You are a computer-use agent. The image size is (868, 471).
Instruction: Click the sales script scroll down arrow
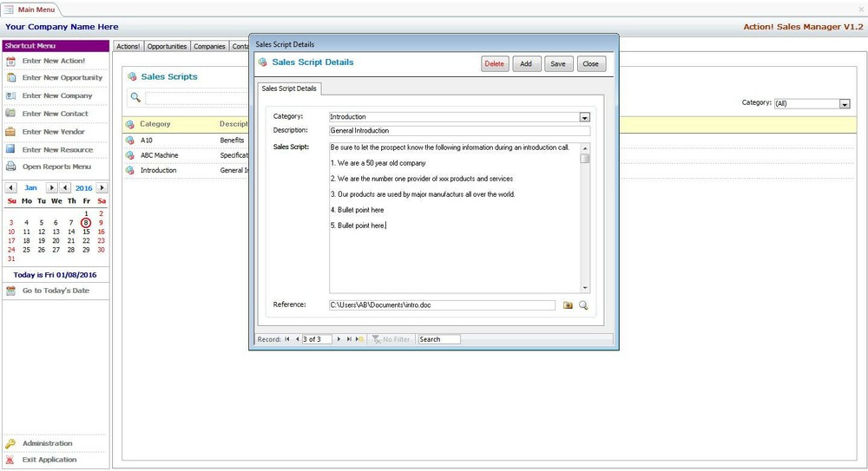pyautogui.click(x=584, y=288)
